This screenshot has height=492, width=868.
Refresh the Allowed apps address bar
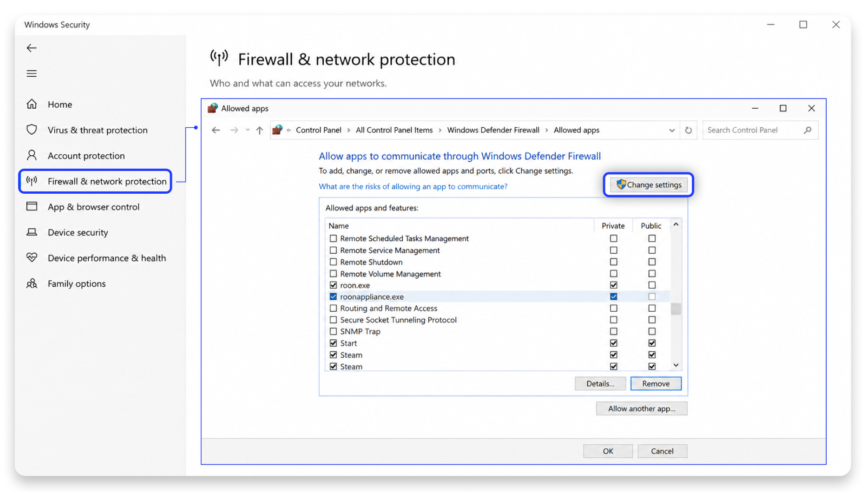(688, 130)
